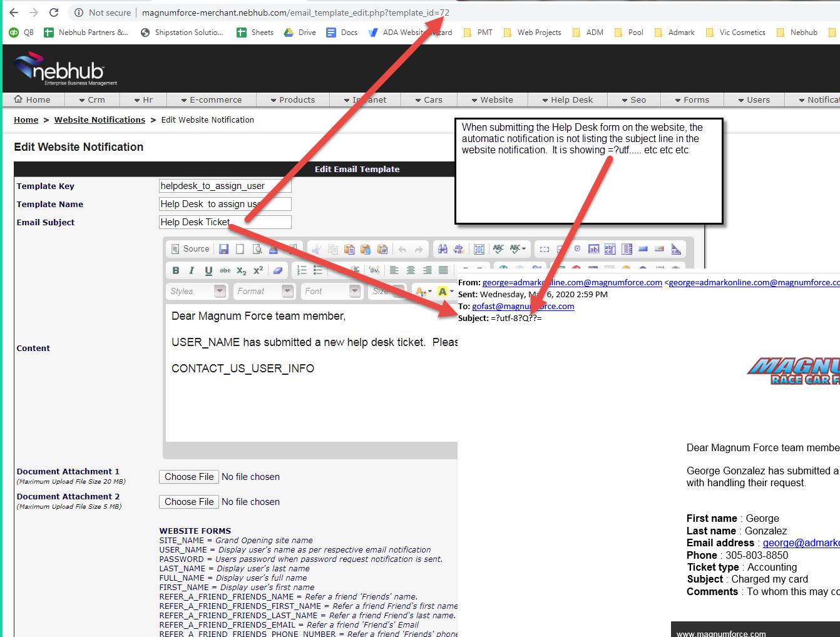
Task: Toggle Italic formatting
Action: click(x=192, y=270)
